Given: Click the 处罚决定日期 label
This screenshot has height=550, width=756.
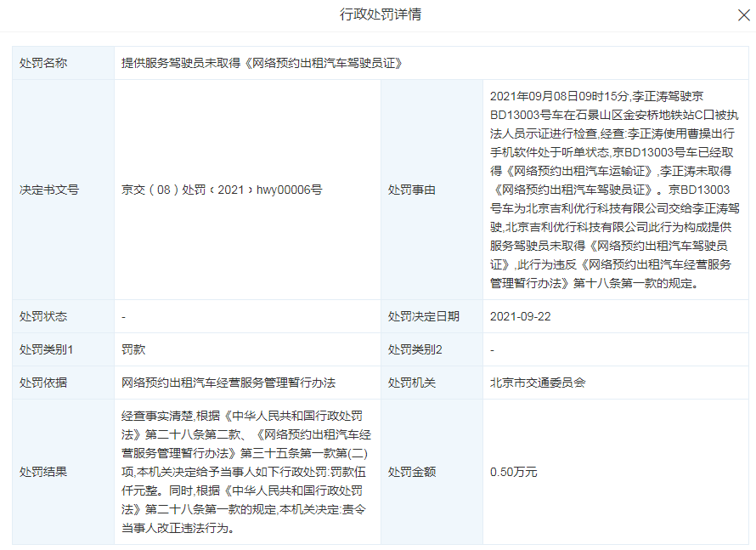Looking at the screenshot, I should click(x=424, y=316).
